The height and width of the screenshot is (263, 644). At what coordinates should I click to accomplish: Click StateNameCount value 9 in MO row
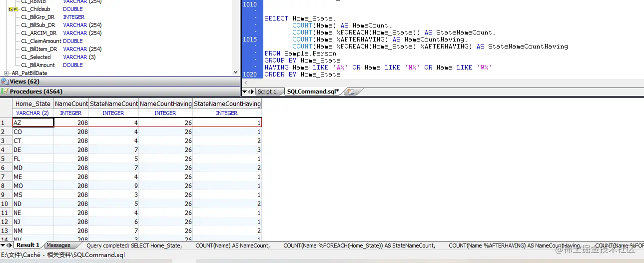point(113,185)
